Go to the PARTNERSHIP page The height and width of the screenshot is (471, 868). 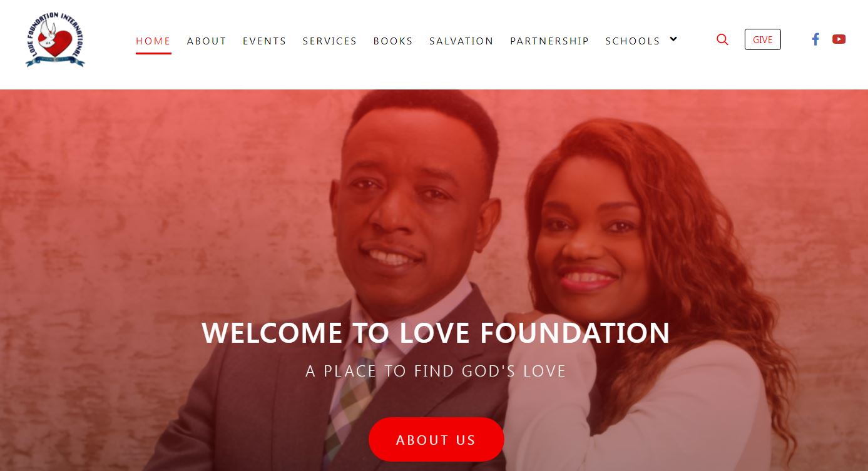(549, 41)
